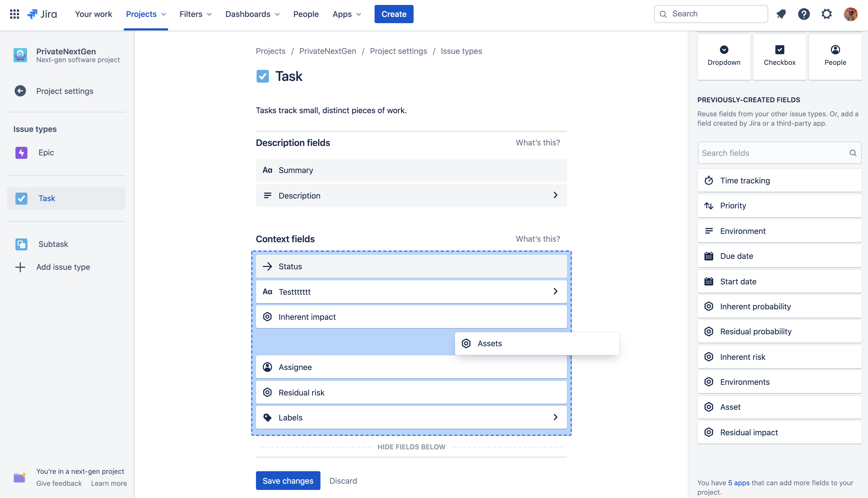Open the notifications icon

781,14
